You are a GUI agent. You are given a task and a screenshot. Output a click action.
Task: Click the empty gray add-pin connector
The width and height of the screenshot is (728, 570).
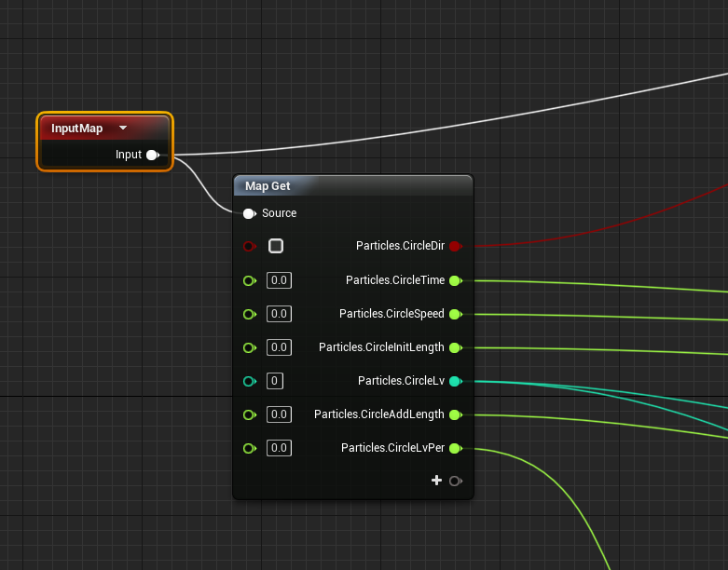click(x=456, y=481)
